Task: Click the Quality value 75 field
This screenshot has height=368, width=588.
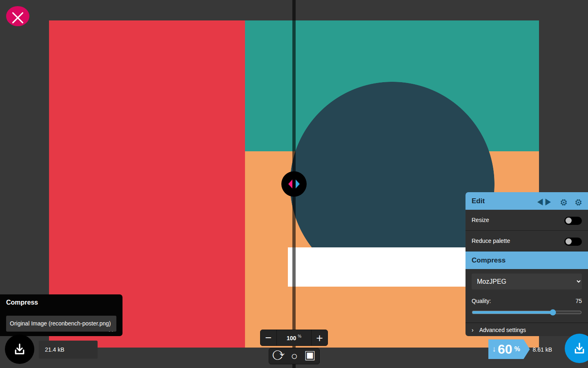Action: (x=578, y=301)
